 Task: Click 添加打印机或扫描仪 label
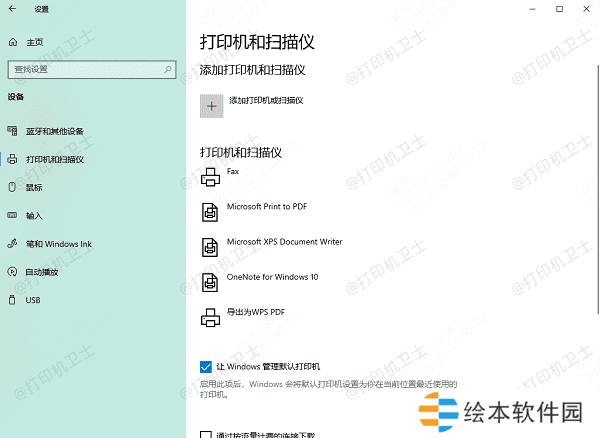(266, 100)
